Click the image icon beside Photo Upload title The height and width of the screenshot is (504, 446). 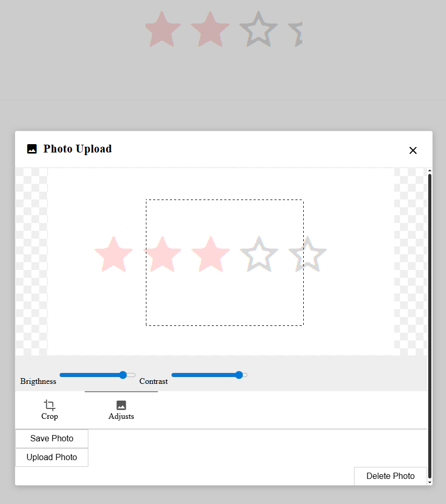coord(32,149)
